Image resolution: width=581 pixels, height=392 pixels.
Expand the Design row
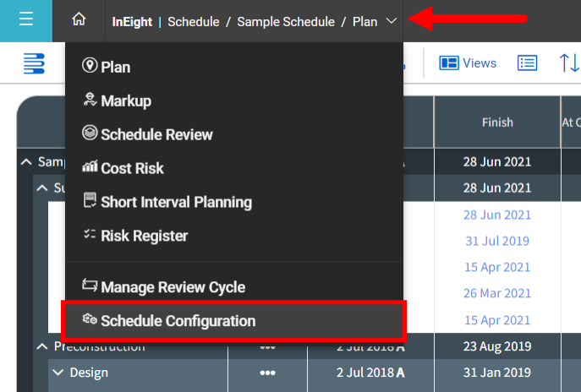[x=58, y=372]
